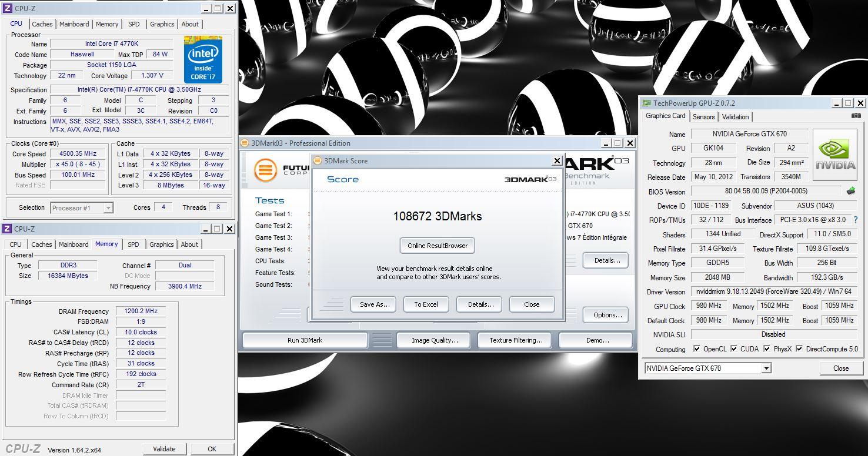Screen dimensions: 868x456
Task: Switch to Sensors tab in GPU-Z
Action: [703, 116]
